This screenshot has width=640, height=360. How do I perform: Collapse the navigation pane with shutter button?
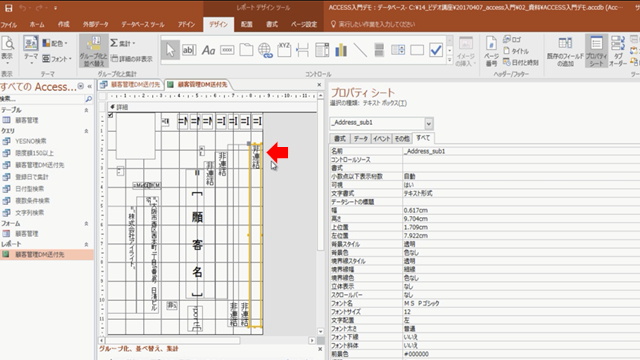(89, 86)
